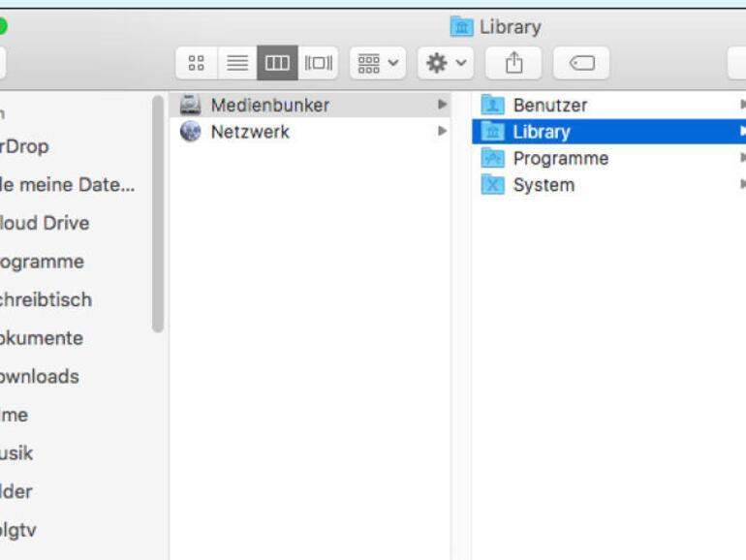
Task: Open Dokumente in the sidebar
Action: 42,338
